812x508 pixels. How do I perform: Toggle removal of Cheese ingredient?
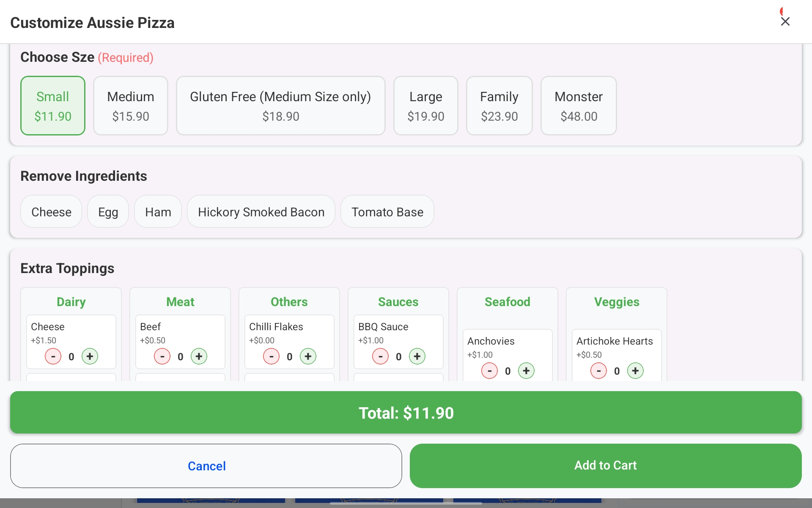pos(51,212)
